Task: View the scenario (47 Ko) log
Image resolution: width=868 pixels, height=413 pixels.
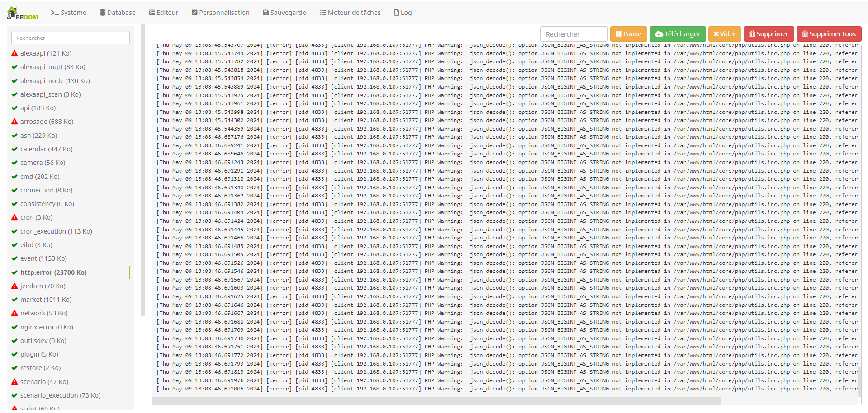Action: click(x=44, y=382)
